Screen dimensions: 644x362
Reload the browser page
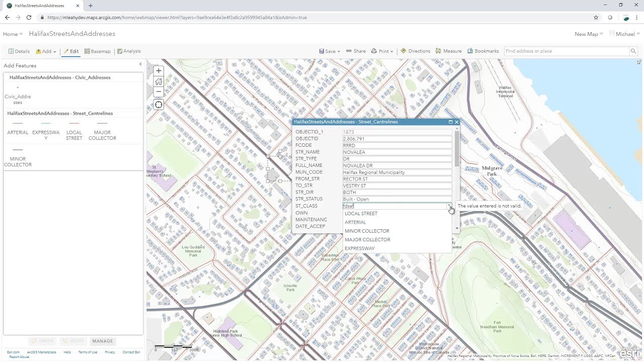29,17
